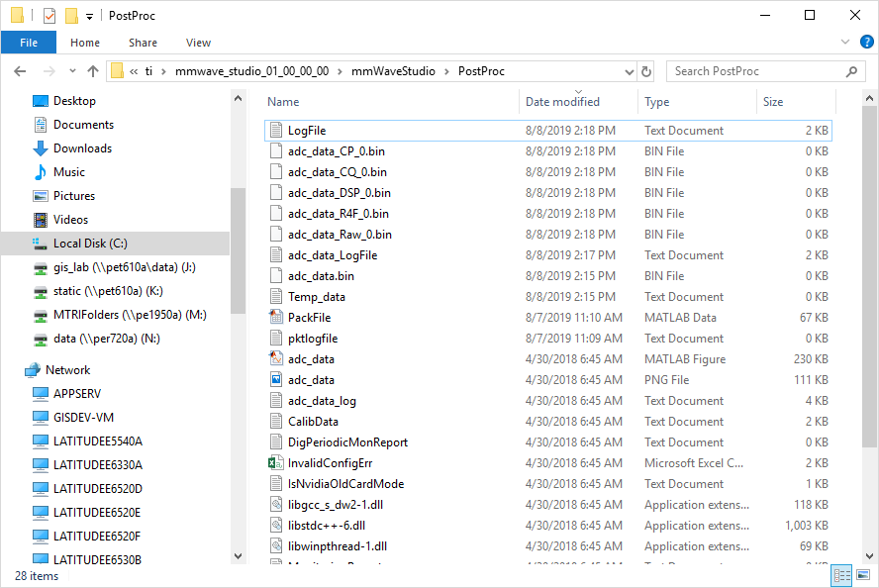Open the File tab
This screenshot has height=588, width=879.
click(x=29, y=43)
